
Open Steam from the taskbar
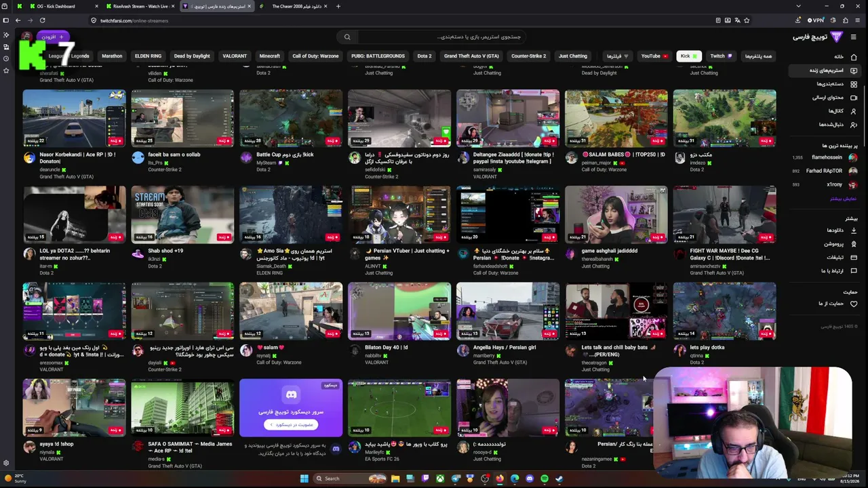pos(559,479)
